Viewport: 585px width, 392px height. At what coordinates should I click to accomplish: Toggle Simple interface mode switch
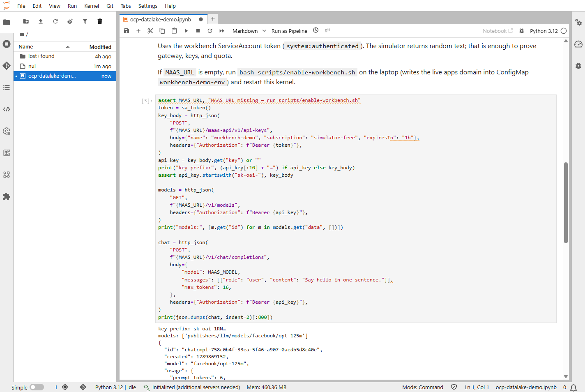pyautogui.click(x=37, y=387)
